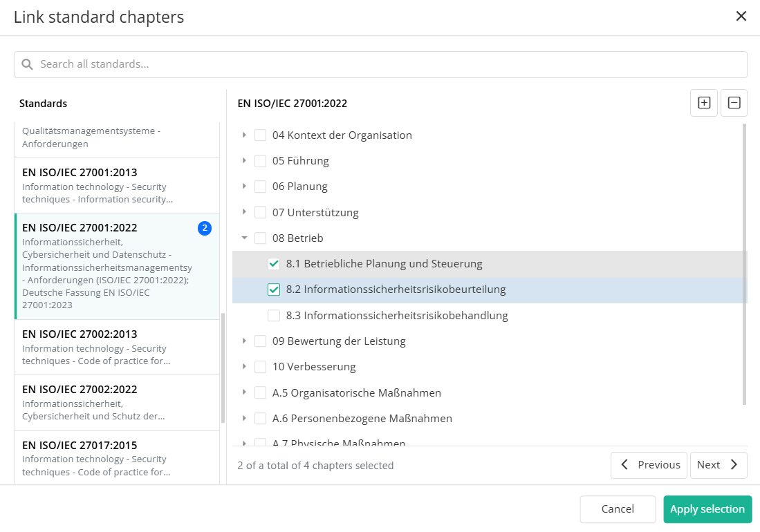Click the 8.2 Informationssicherheitsrisikobeurteilung label
760x532 pixels.
[x=396, y=289]
